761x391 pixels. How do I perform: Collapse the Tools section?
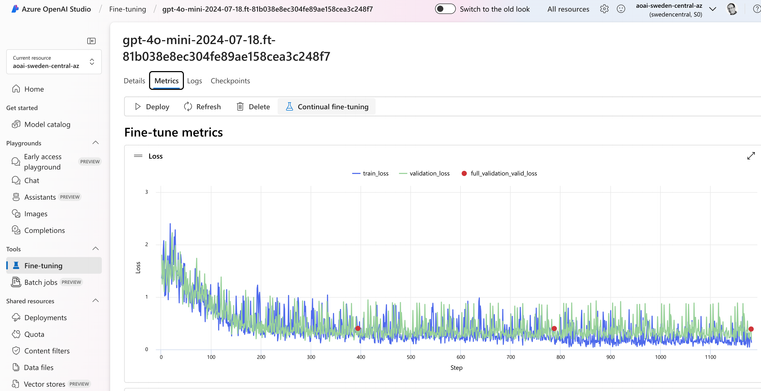(96, 249)
